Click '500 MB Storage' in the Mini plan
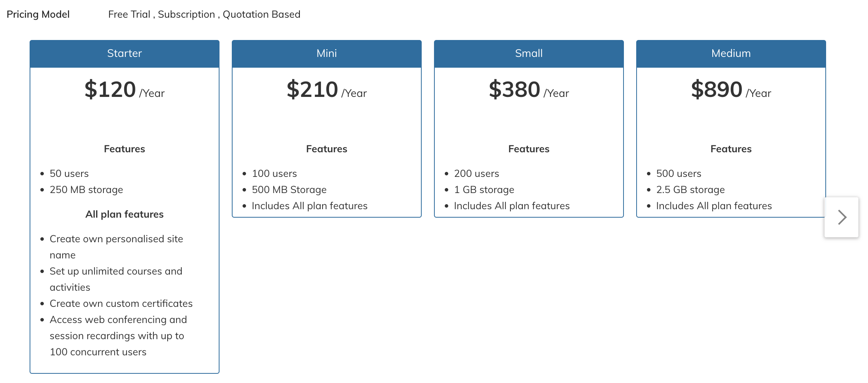This screenshot has width=868, height=383. (289, 190)
